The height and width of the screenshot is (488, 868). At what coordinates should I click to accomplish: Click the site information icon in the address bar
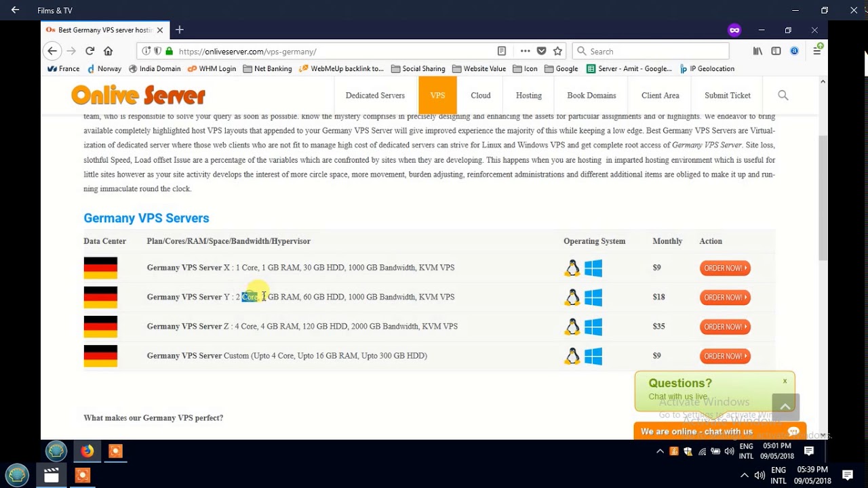coord(146,51)
